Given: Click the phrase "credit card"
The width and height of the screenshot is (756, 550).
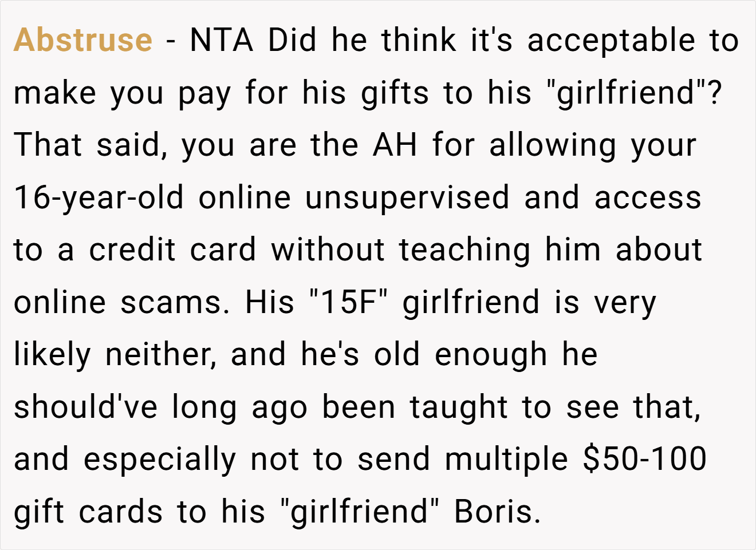Looking at the screenshot, I should click(x=172, y=250).
